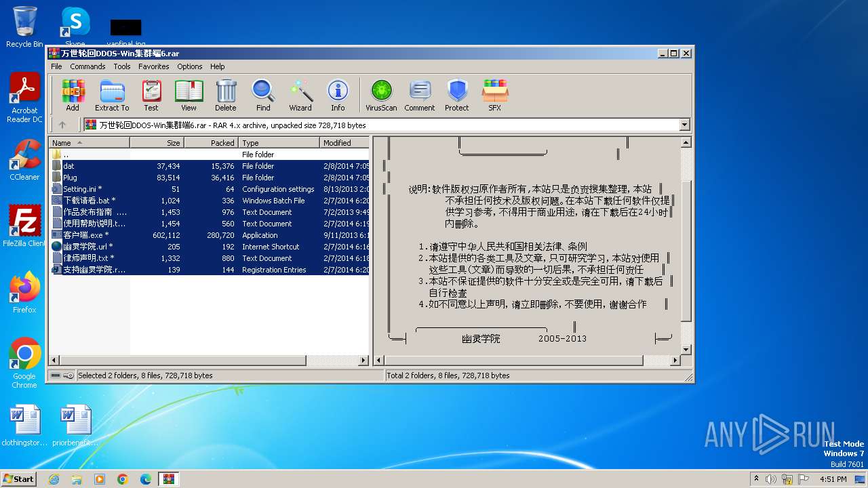Open the File menu
This screenshot has width=868, height=488.
pos(56,66)
